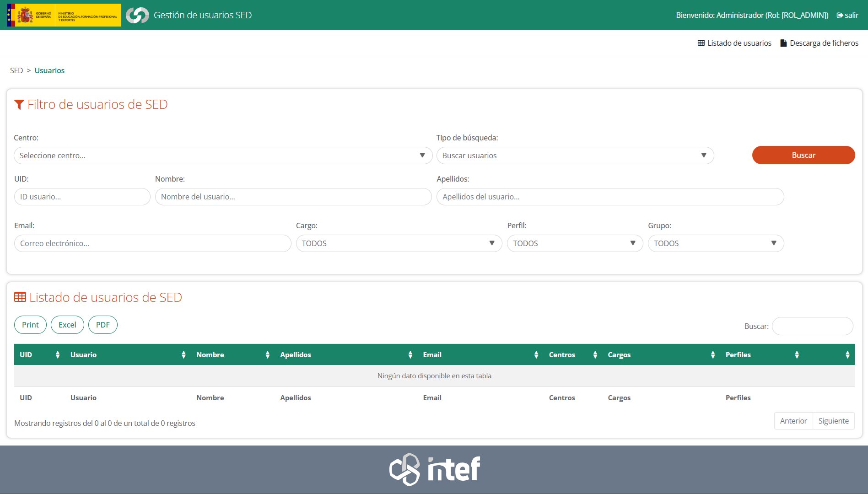Sort table by Perfiles column arrows
This screenshot has height=494, width=868.
(797, 354)
